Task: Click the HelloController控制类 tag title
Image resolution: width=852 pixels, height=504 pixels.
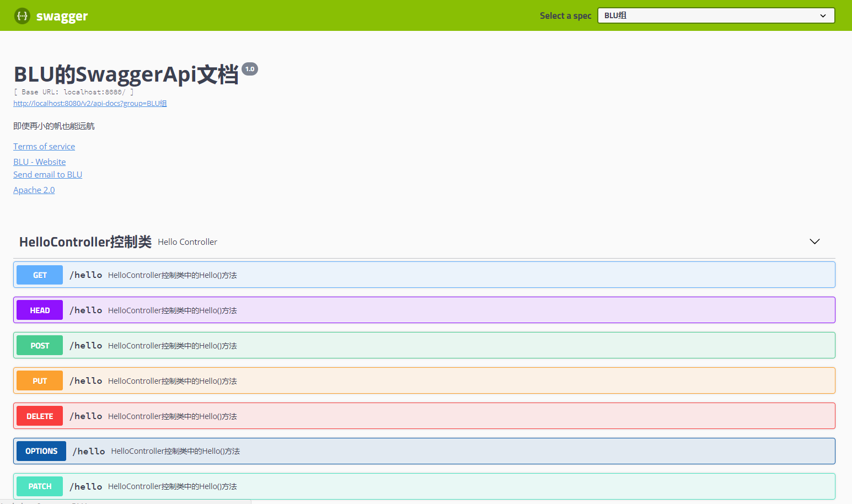Action: pos(85,242)
